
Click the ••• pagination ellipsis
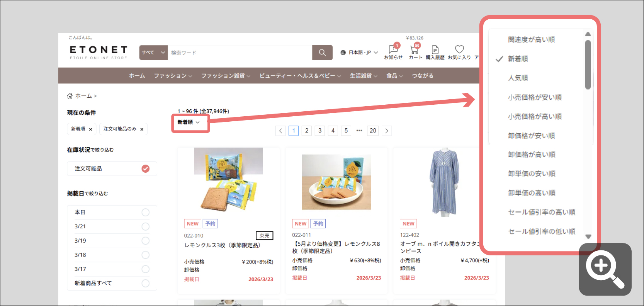click(359, 131)
